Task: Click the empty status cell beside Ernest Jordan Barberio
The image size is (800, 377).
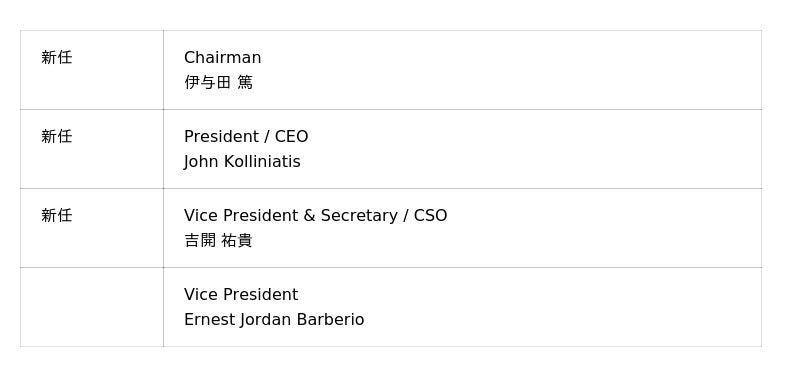Action: [92, 307]
